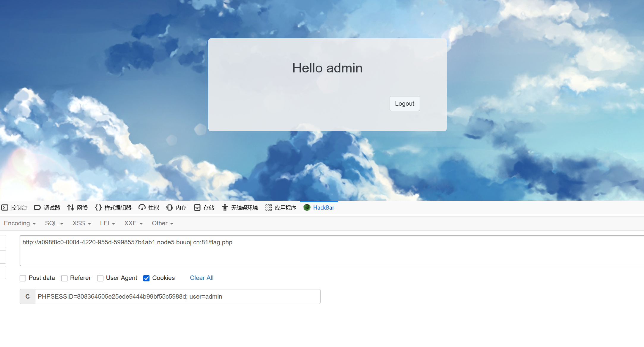Open the LFI dropdown menu
Viewport: 644px width, 347px height.
[108, 223]
